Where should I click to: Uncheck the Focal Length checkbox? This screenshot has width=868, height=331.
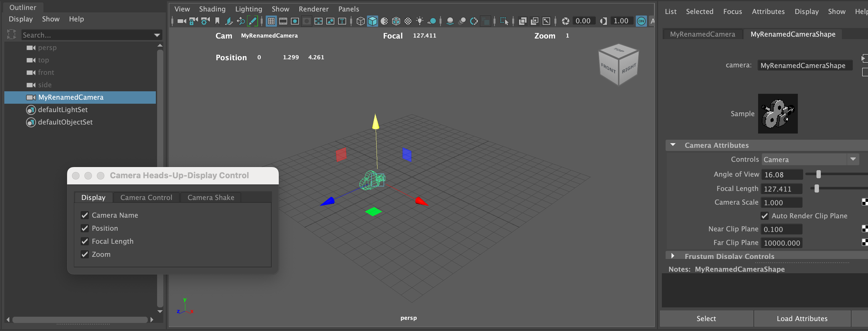tap(85, 241)
